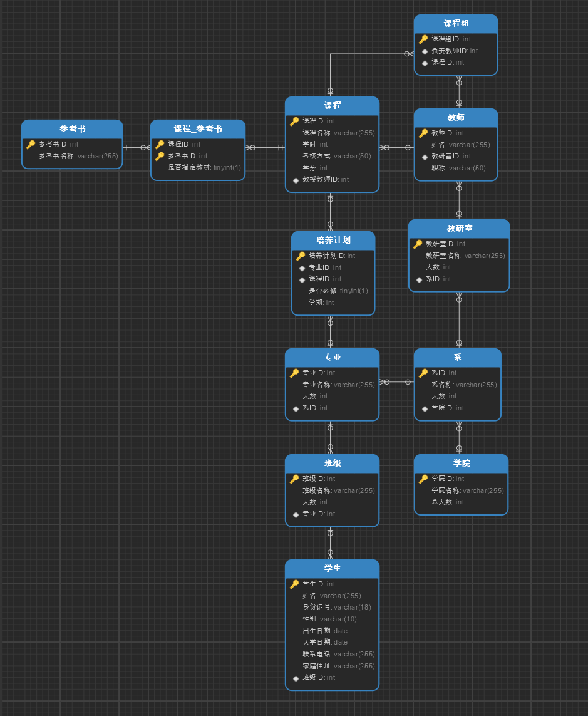Click the key icon next to 专业ID in 专业 table
The height and width of the screenshot is (716, 588).
tap(294, 373)
